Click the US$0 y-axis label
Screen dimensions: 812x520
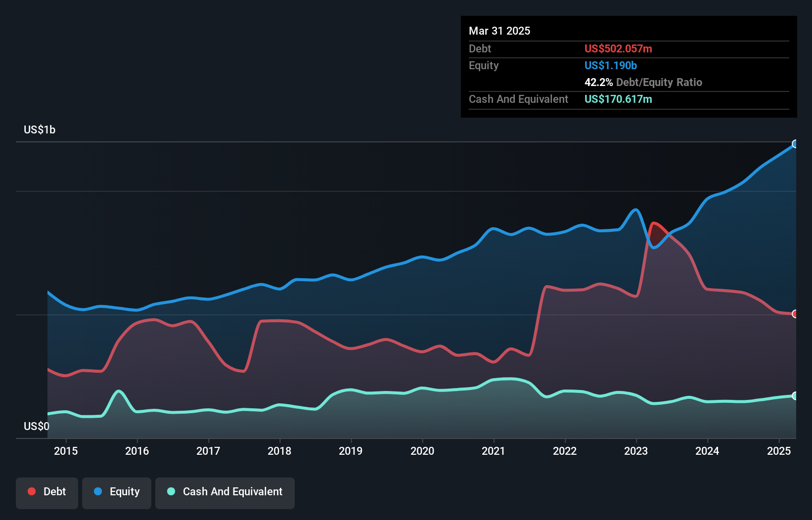pyautogui.click(x=37, y=426)
